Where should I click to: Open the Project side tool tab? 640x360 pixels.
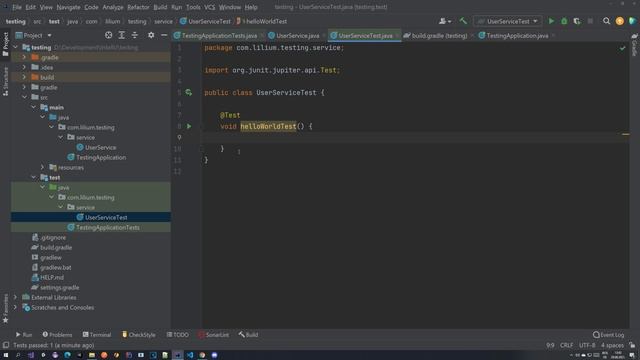pyautogui.click(x=5, y=44)
